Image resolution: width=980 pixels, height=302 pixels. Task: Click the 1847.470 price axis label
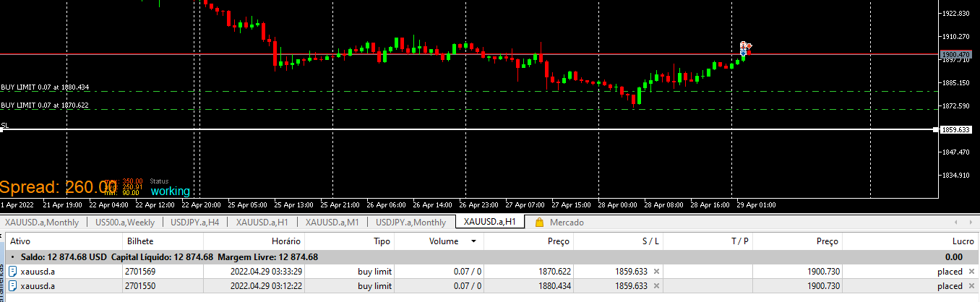click(958, 152)
